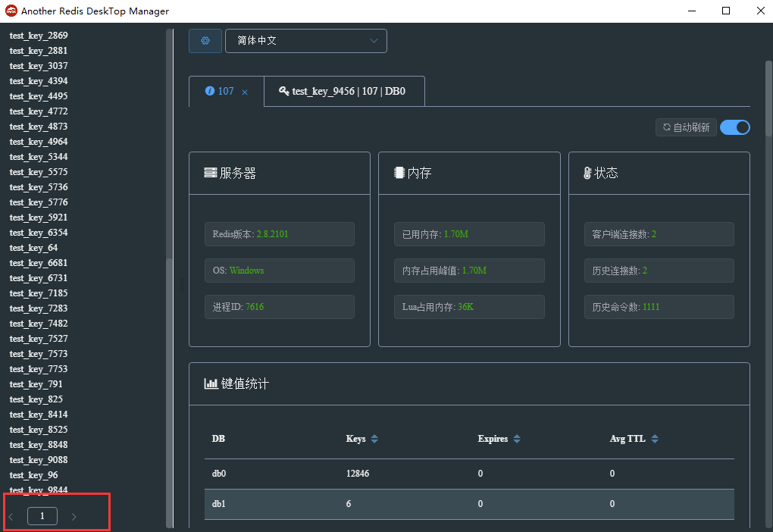Click the refresh icon inside 自动刷新 button
The image size is (773, 532).
666,127
